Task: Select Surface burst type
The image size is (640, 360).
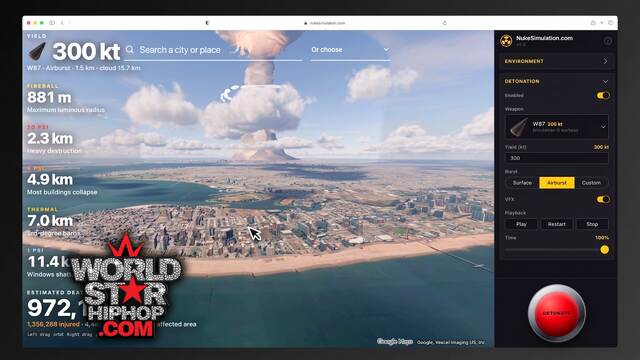Action: [522, 183]
